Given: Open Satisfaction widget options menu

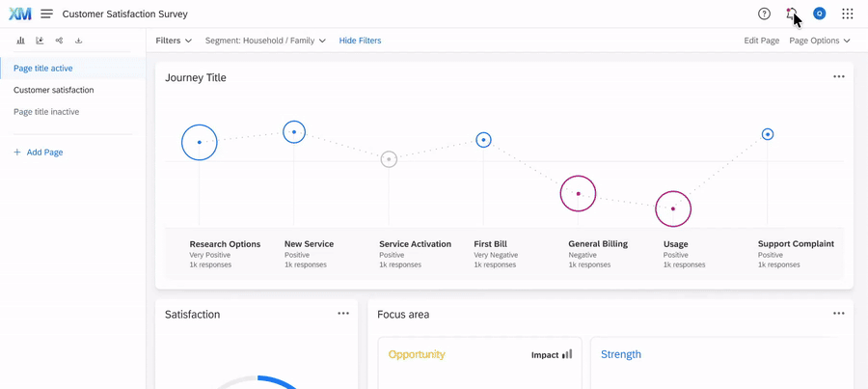Looking at the screenshot, I should tap(343, 314).
